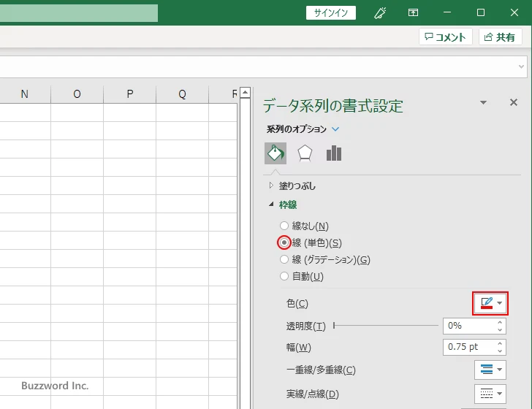The image size is (532, 409).
Task: Increase the 幅 width with up arrow
Action: tap(500, 343)
